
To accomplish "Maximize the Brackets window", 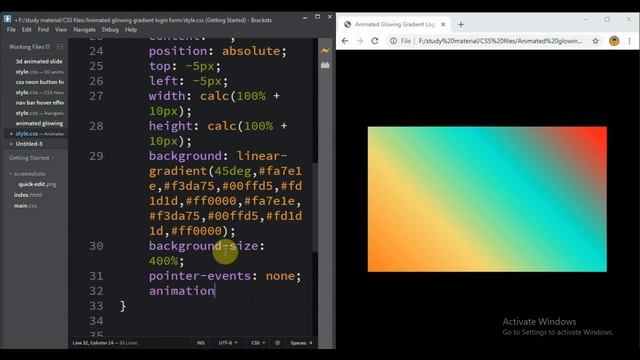I will (x=317, y=17).
